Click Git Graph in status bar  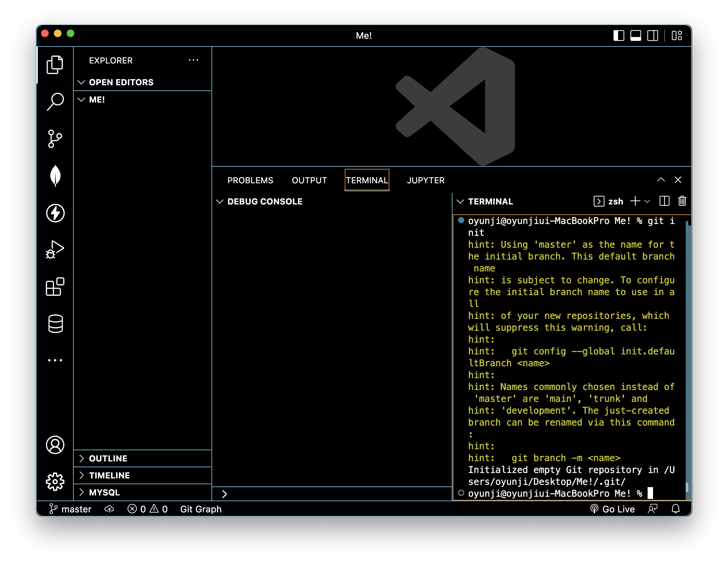pos(201,509)
